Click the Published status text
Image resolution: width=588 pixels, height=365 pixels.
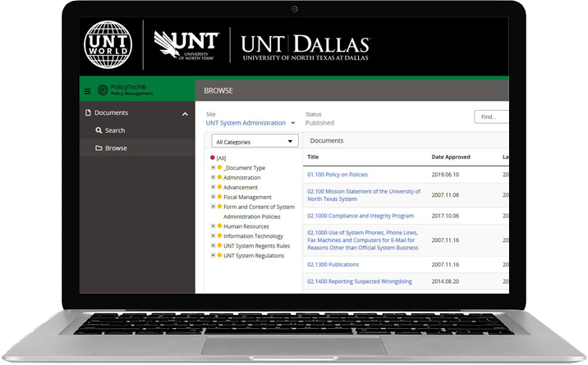click(319, 123)
